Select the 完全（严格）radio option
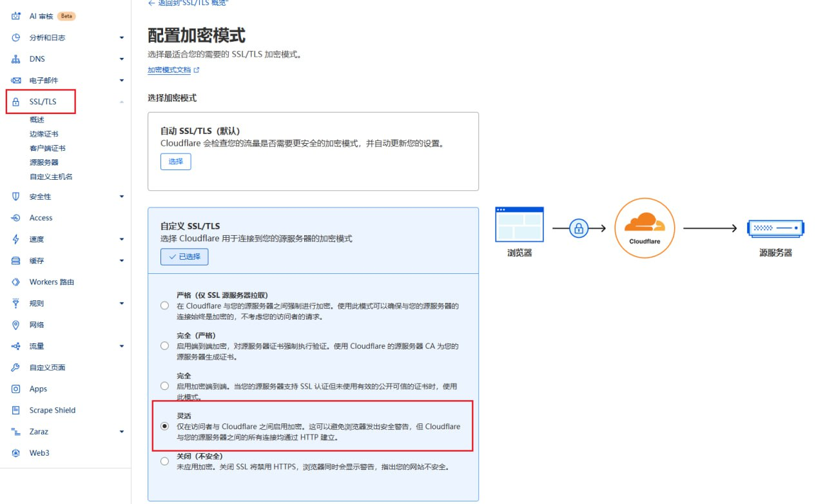 coord(165,346)
